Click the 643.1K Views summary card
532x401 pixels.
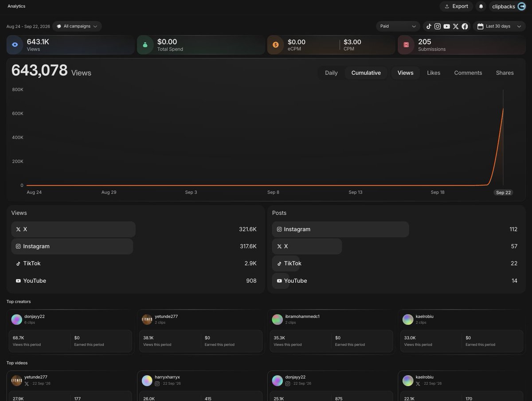[70, 45]
